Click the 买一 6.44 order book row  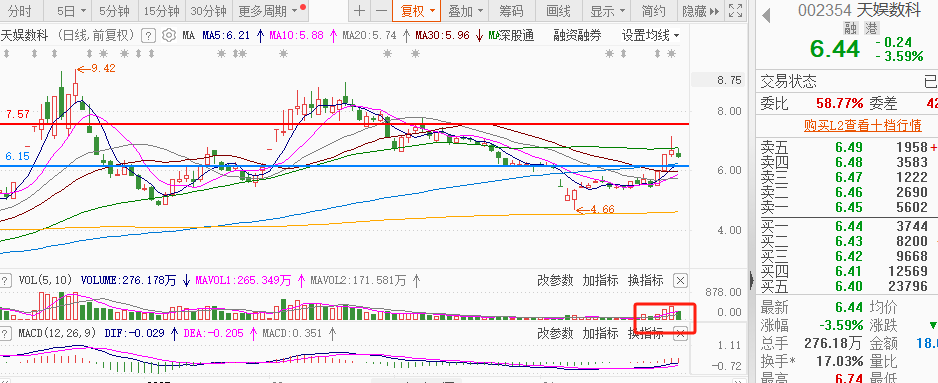(847, 226)
